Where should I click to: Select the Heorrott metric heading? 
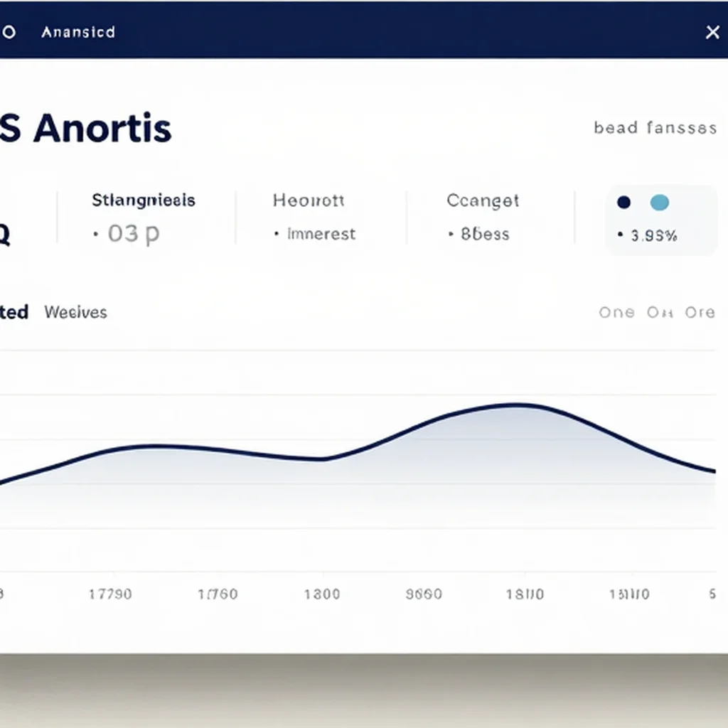click(x=309, y=200)
